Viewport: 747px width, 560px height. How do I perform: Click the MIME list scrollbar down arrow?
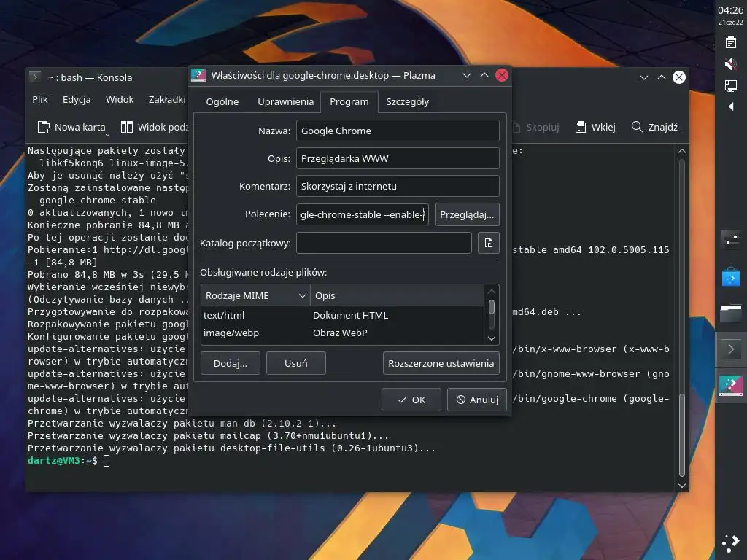click(492, 338)
